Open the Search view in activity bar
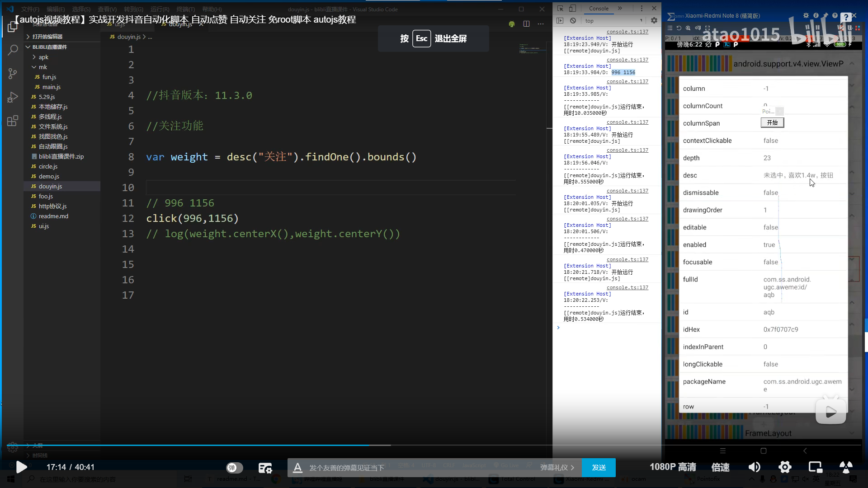The height and width of the screenshot is (488, 868). point(13,50)
